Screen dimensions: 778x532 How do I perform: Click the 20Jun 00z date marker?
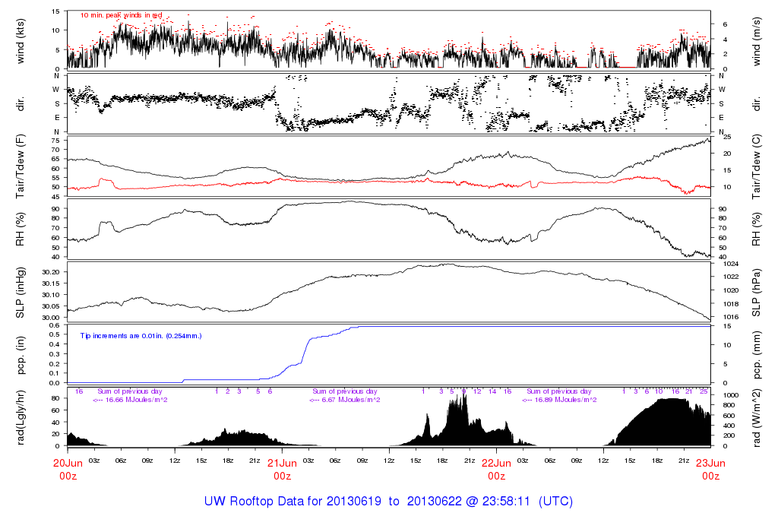[x=68, y=469]
